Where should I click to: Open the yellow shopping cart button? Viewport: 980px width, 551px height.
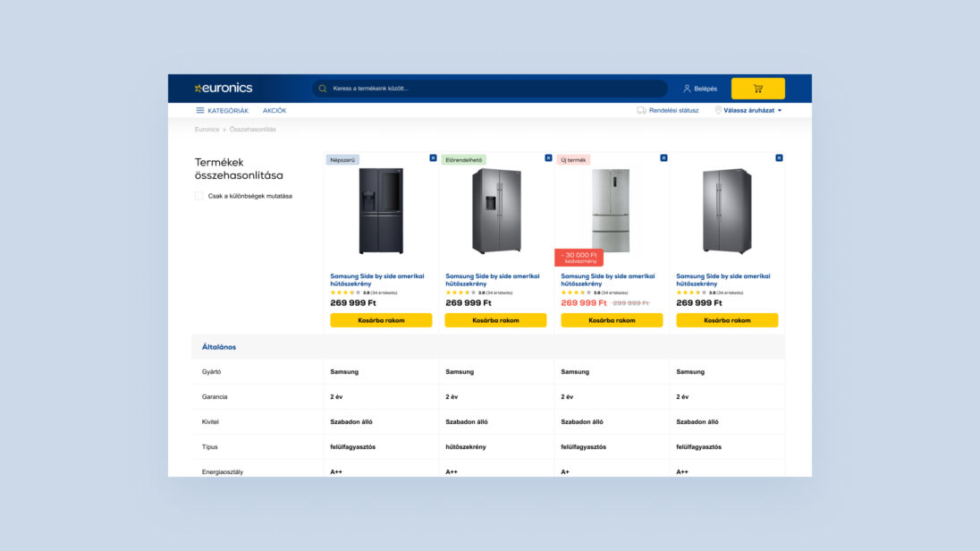coord(757,89)
